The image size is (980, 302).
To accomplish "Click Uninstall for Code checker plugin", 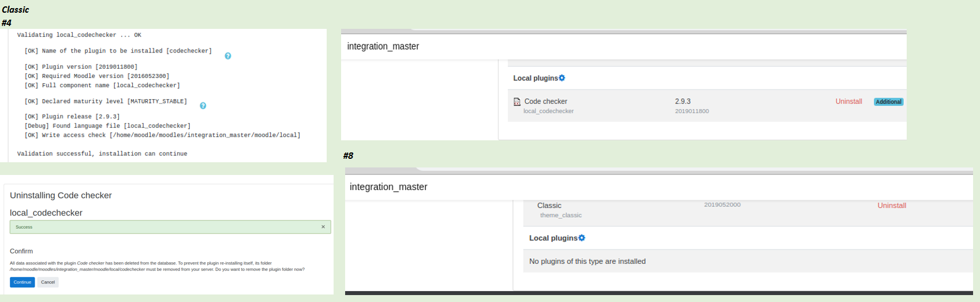I will click(848, 102).
